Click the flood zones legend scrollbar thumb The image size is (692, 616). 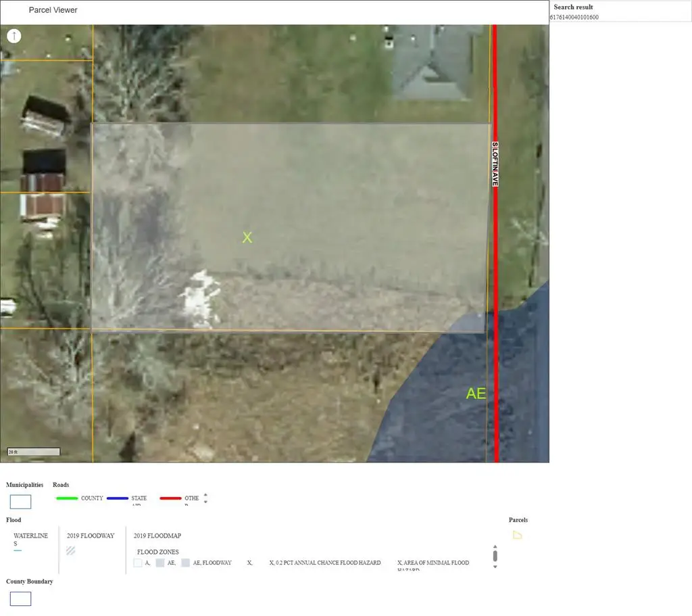pyautogui.click(x=495, y=556)
